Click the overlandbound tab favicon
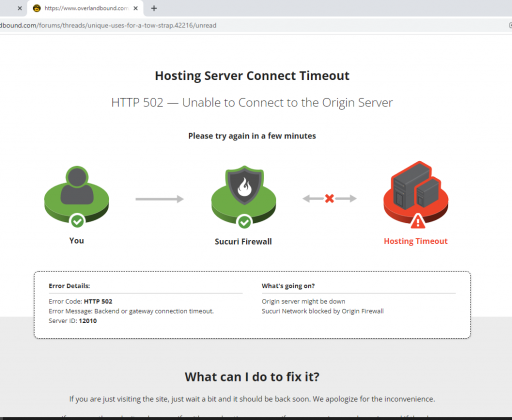Screen dimensions: 512x420 [x=37, y=8]
